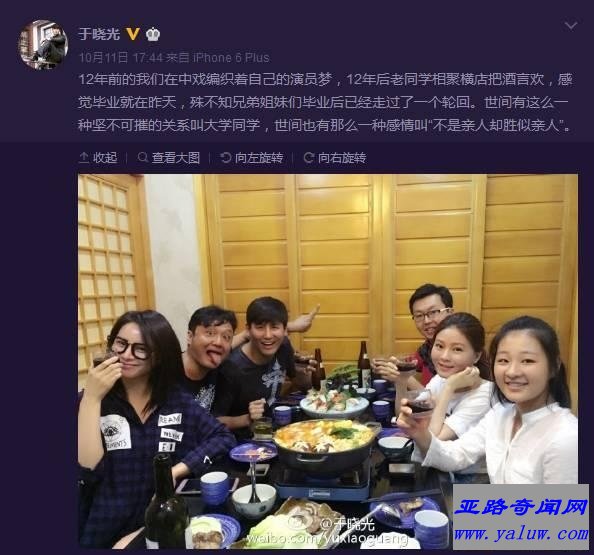Click the iPhone 6 Plus source link
Viewport: 594px width, 555px height.
231,58
